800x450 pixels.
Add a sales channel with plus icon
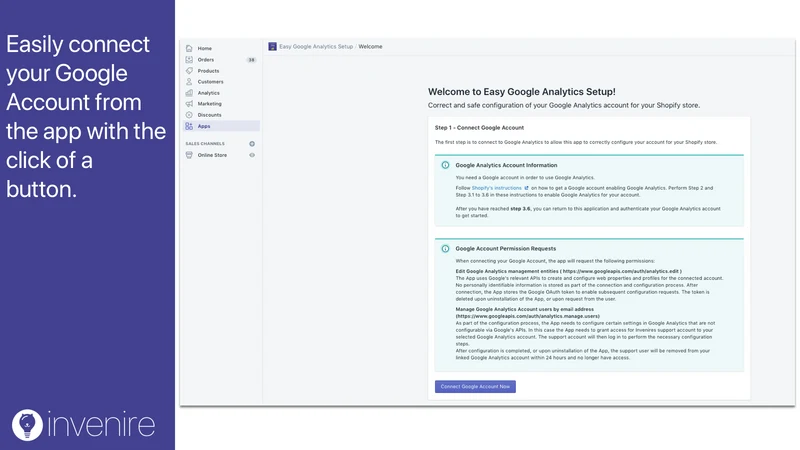coord(252,144)
